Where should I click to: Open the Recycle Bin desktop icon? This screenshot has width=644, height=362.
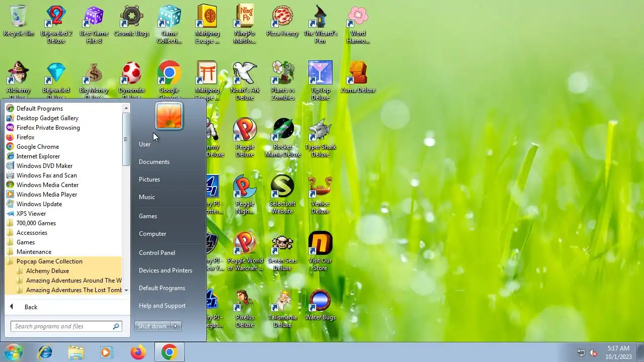(19, 21)
